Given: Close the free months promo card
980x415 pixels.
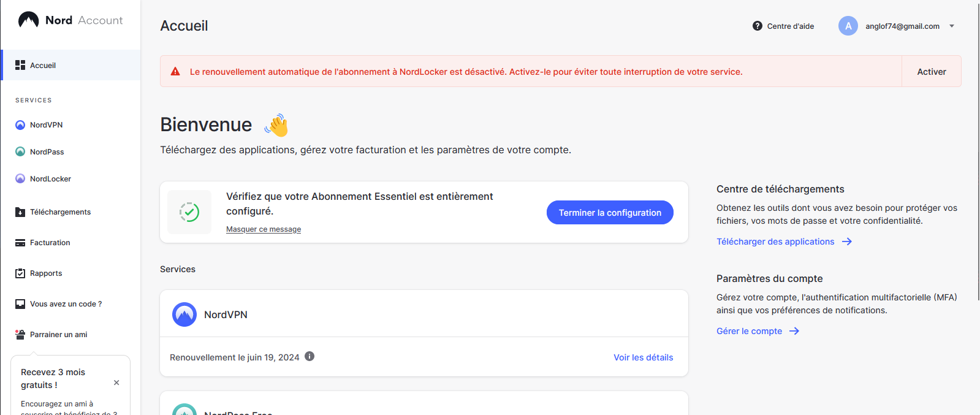Looking at the screenshot, I should pyautogui.click(x=116, y=383).
